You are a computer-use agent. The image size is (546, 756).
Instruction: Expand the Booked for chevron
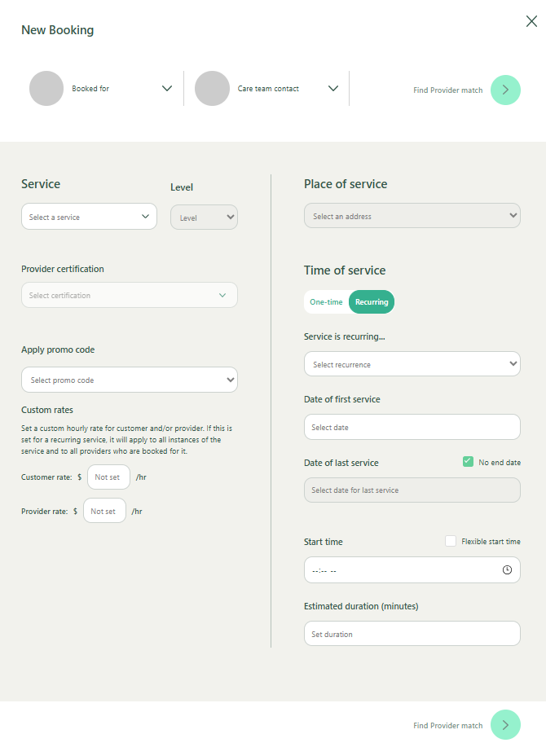[167, 89]
